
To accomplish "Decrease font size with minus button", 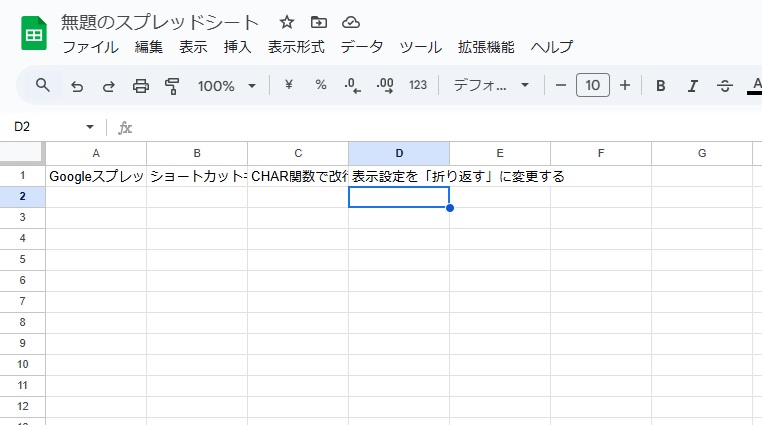I will (x=561, y=85).
